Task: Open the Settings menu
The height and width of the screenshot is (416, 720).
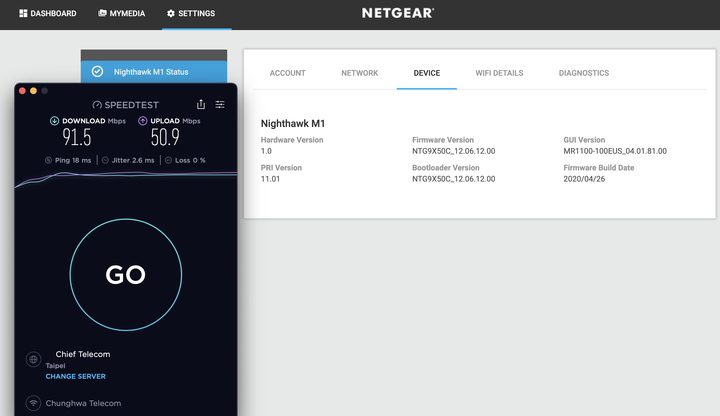Action: [x=191, y=13]
